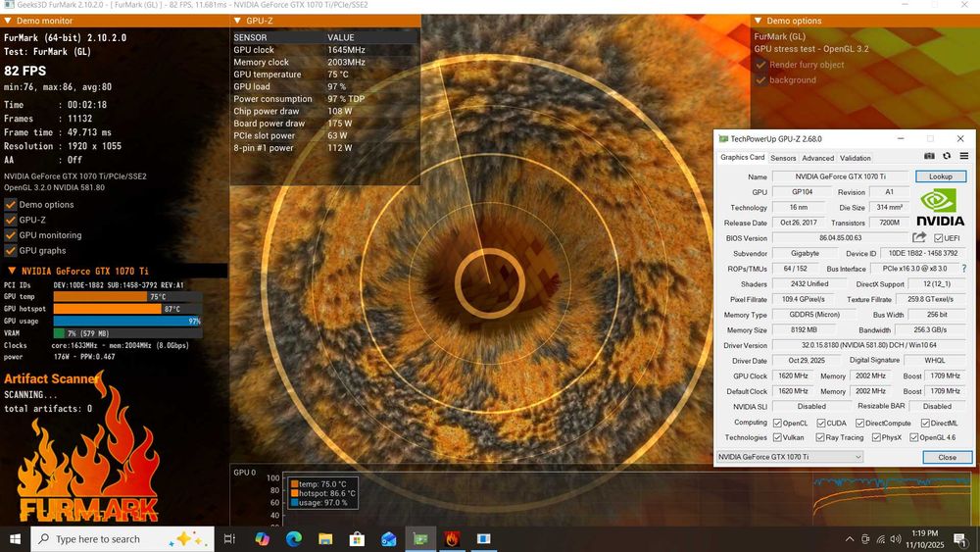Uncheck the GPU graphs option
980x552 pixels.
point(11,250)
